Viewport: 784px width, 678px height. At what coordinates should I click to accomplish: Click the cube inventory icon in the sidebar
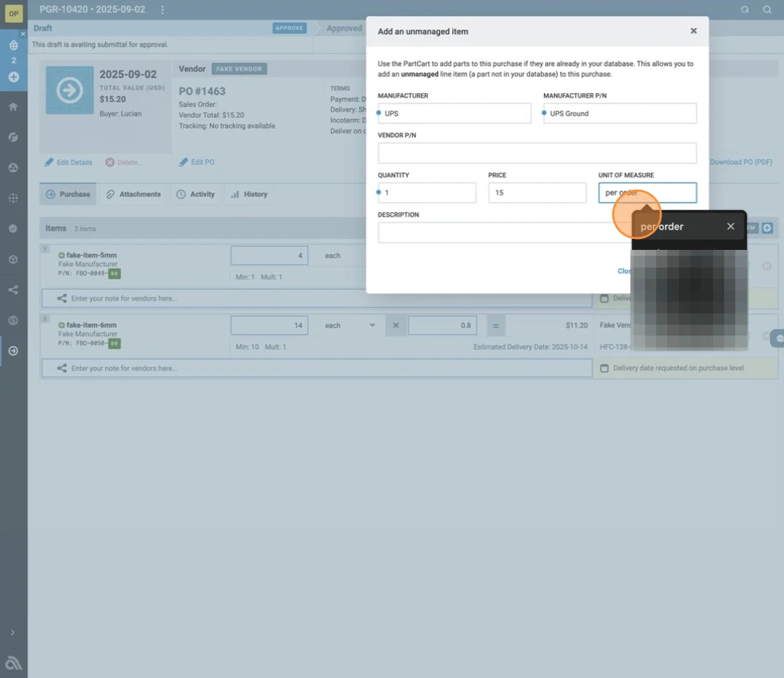(x=13, y=259)
